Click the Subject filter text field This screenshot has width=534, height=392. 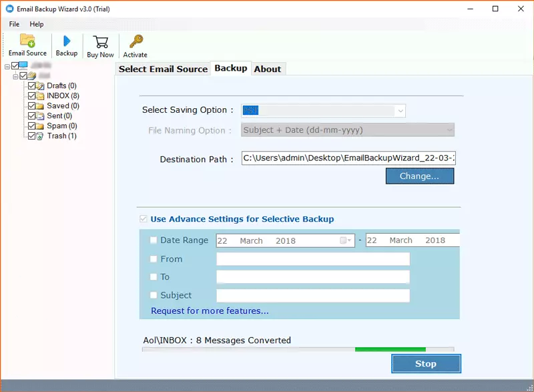point(313,295)
